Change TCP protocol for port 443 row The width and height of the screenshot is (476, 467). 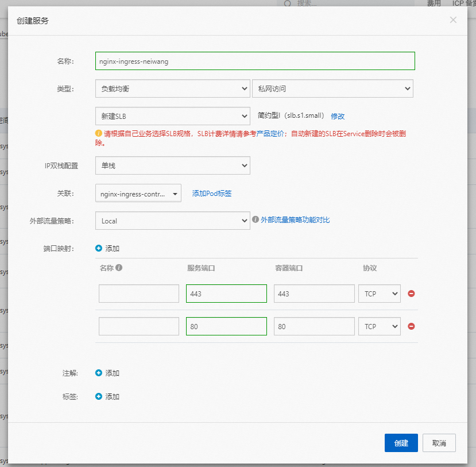379,294
